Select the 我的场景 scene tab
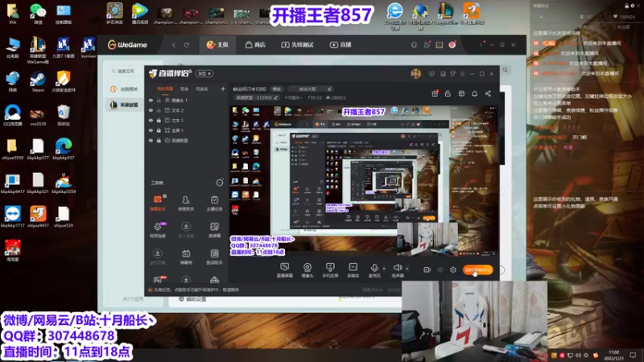Viewport: 644px width, 362px height. (165, 88)
